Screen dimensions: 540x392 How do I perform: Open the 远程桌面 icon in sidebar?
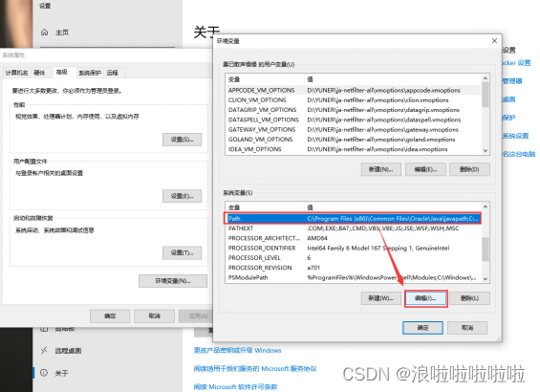click(44, 351)
